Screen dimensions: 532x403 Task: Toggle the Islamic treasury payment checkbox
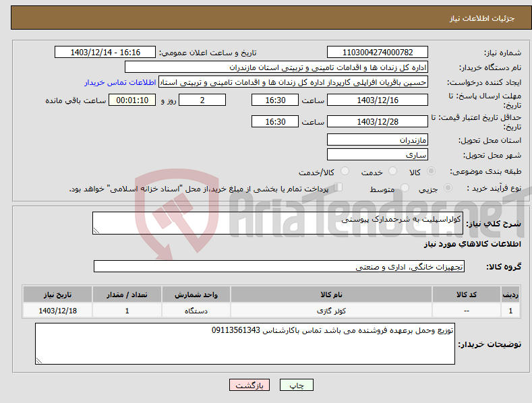pyautogui.click(x=338, y=187)
